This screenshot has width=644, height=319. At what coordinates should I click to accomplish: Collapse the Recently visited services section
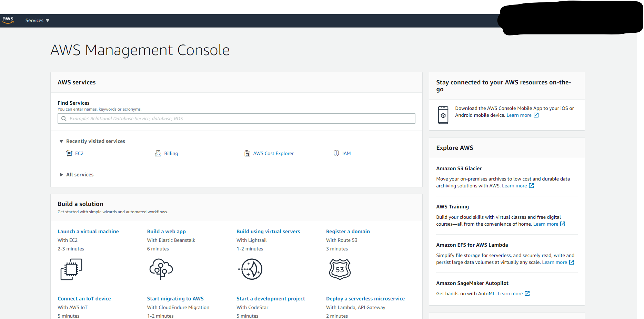61,141
